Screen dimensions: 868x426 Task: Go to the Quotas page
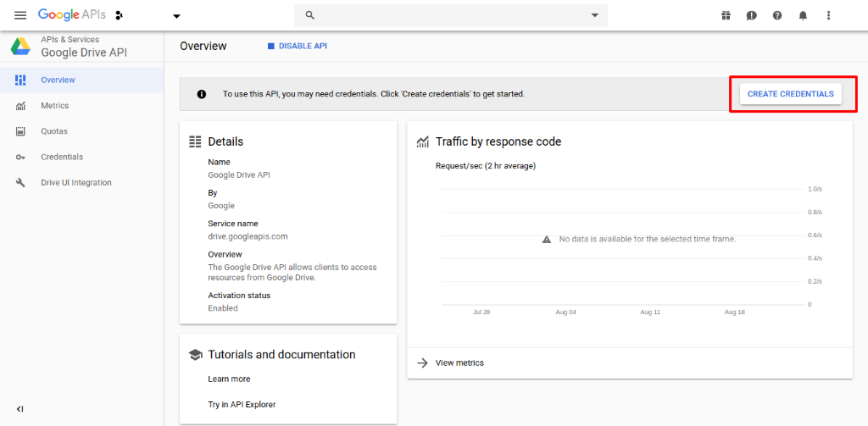coord(53,131)
